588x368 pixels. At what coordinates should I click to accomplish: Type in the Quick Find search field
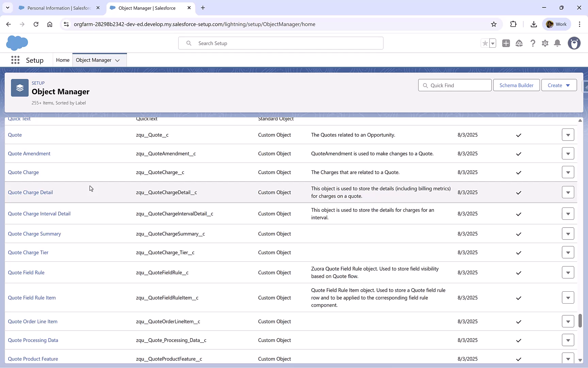[455, 85]
